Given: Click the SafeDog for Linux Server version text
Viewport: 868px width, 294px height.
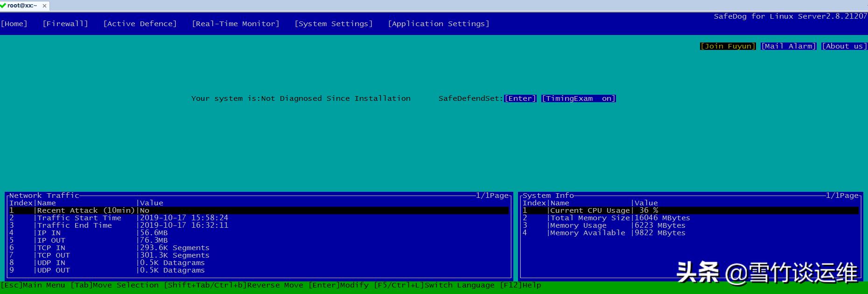Looking at the screenshot, I should pos(790,16).
